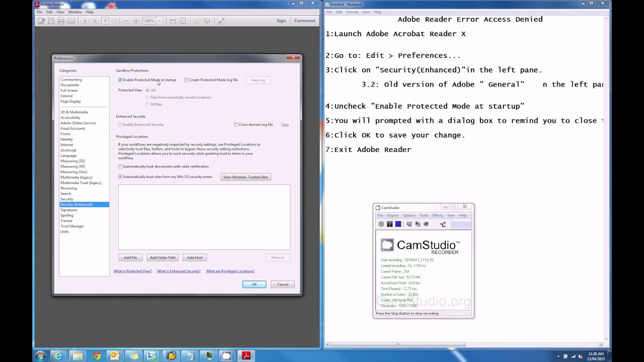
Task: Click the read mode expand icon
Action: pyautogui.click(x=221, y=21)
